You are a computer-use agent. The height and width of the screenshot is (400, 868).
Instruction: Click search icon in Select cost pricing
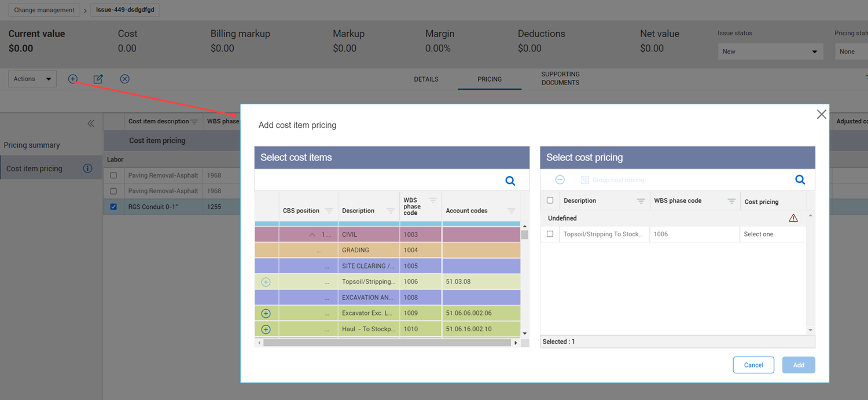[x=800, y=180]
